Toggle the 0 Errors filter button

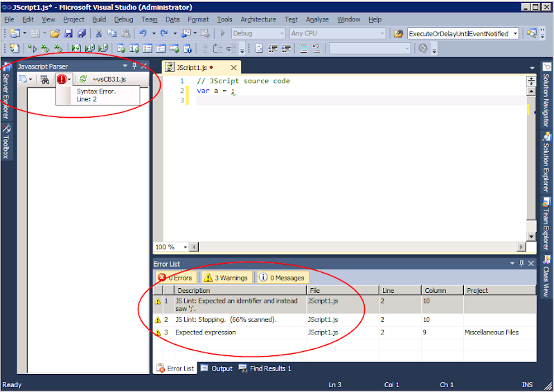[175, 278]
